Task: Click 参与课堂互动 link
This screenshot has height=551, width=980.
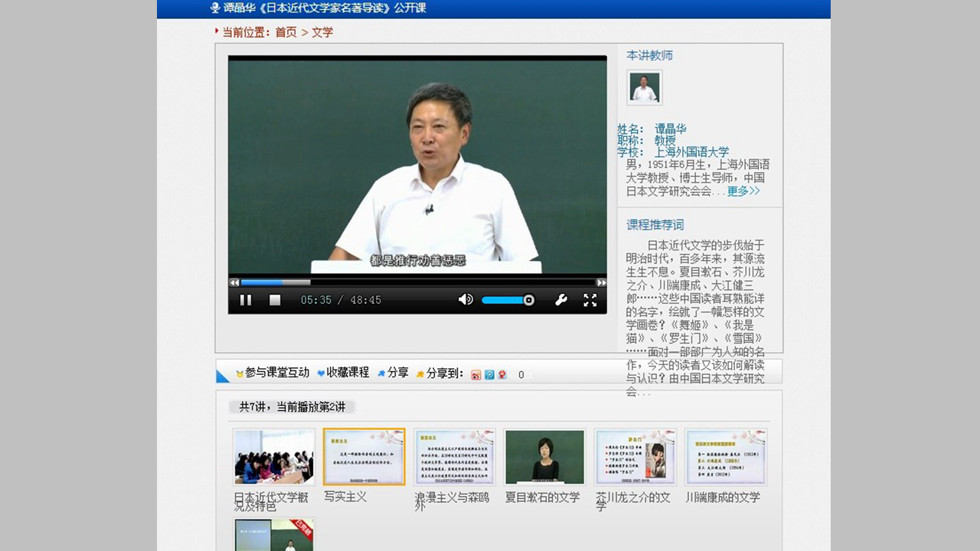Action: [276, 373]
